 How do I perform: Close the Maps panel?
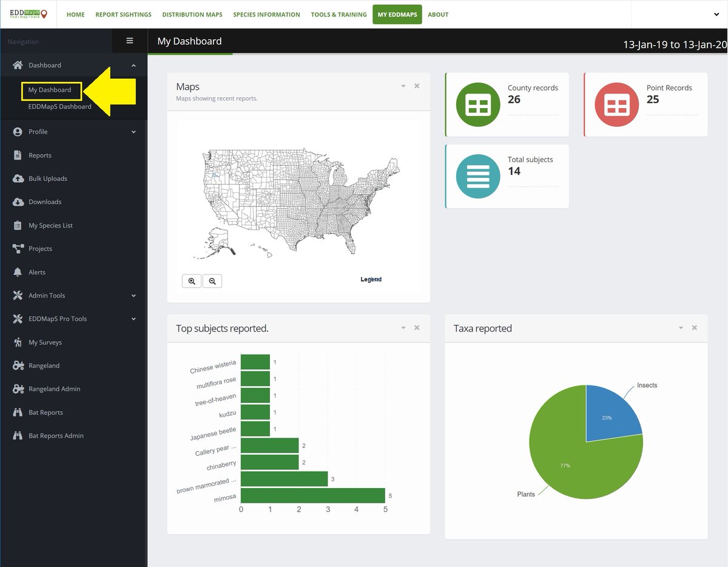(x=417, y=86)
